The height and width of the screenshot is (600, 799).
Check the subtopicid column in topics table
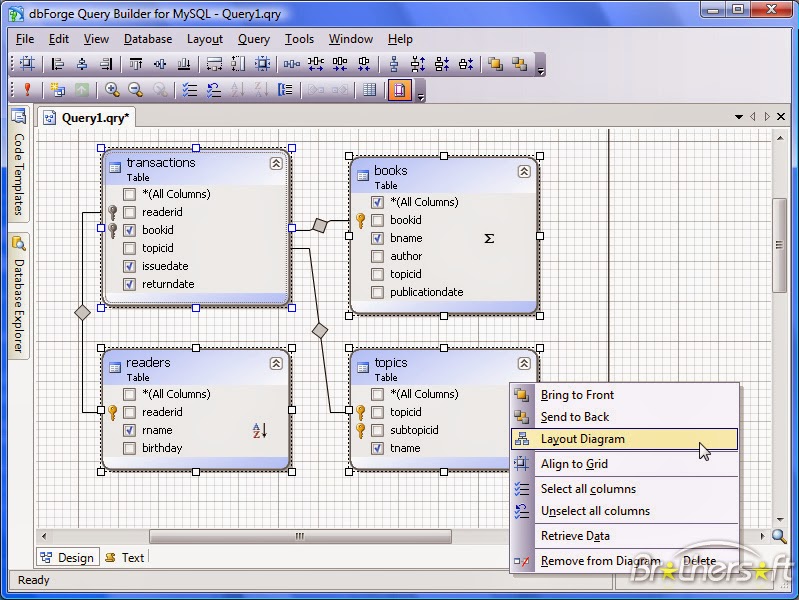[x=378, y=430]
